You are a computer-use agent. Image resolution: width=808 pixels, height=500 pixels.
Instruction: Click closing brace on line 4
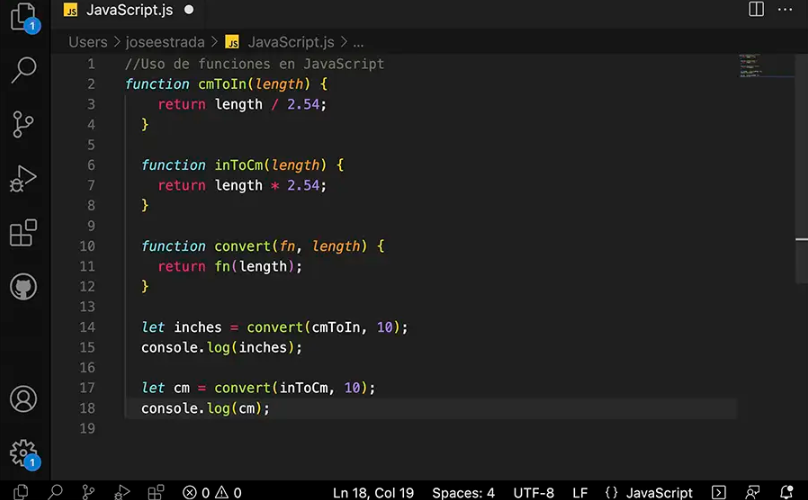(x=145, y=125)
